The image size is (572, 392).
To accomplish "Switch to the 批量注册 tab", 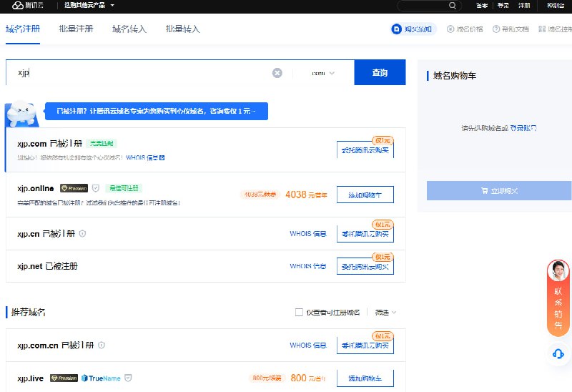I will pos(76,29).
